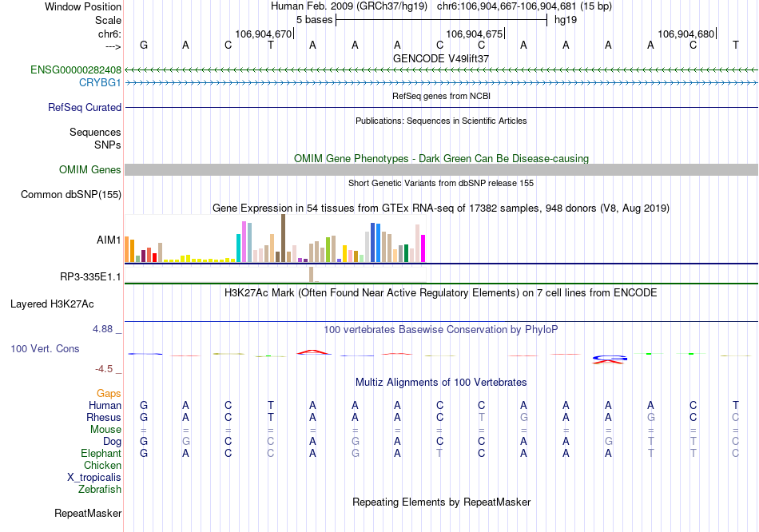Image resolution: width=759 pixels, height=532 pixels.
Task: Click the OMIM Genes track label
Action: pos(89,170)
